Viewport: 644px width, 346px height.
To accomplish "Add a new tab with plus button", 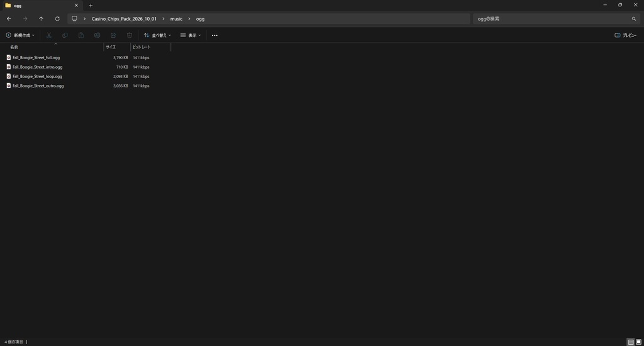I will [x=91, y=6].
